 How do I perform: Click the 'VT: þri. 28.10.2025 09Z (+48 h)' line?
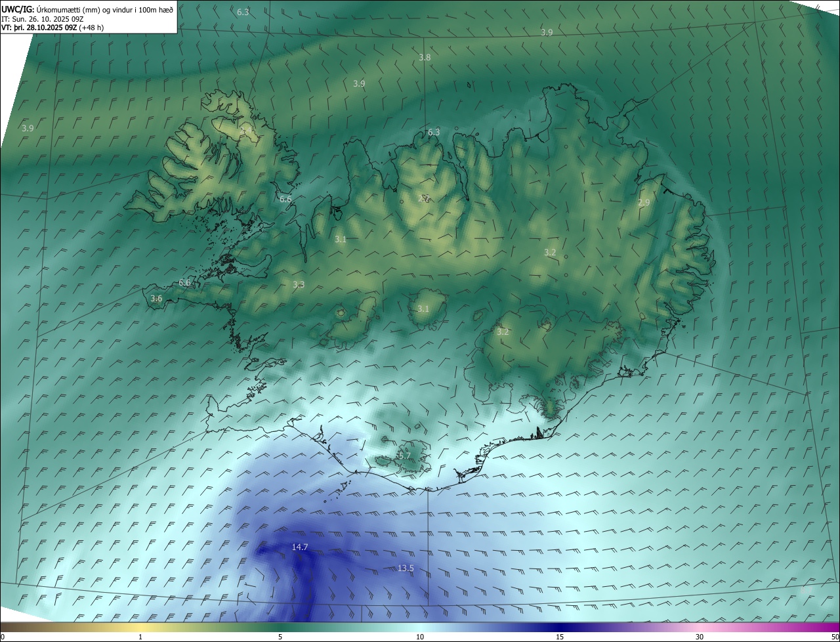click(52, 28)
